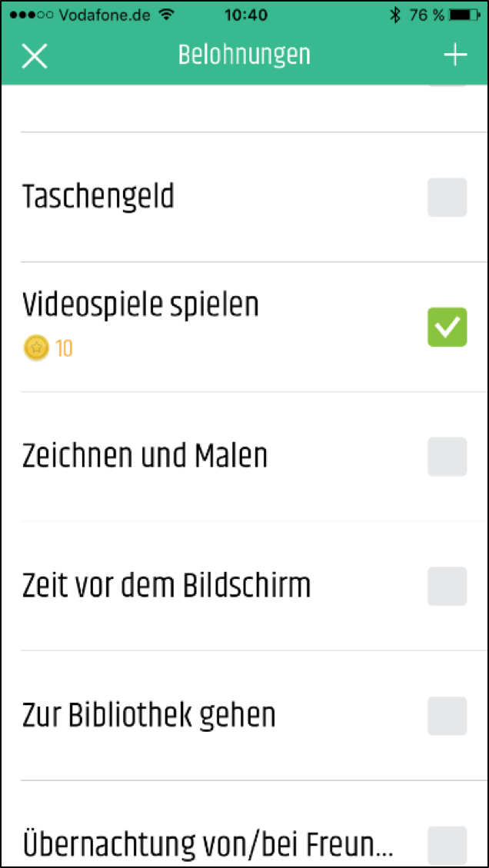Tap the Zeichnen und Malen label
Screen dimensions: 489x868
(x=145, y=457)
